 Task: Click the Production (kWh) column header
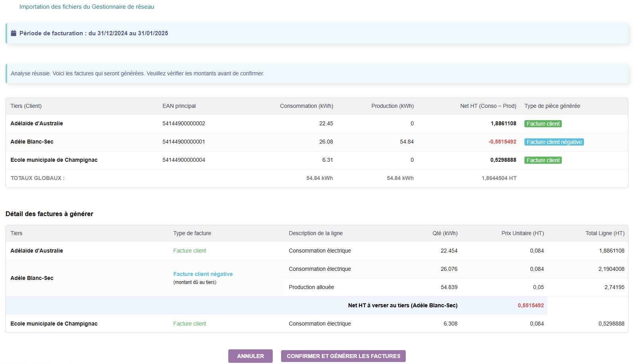pos(393,106)
